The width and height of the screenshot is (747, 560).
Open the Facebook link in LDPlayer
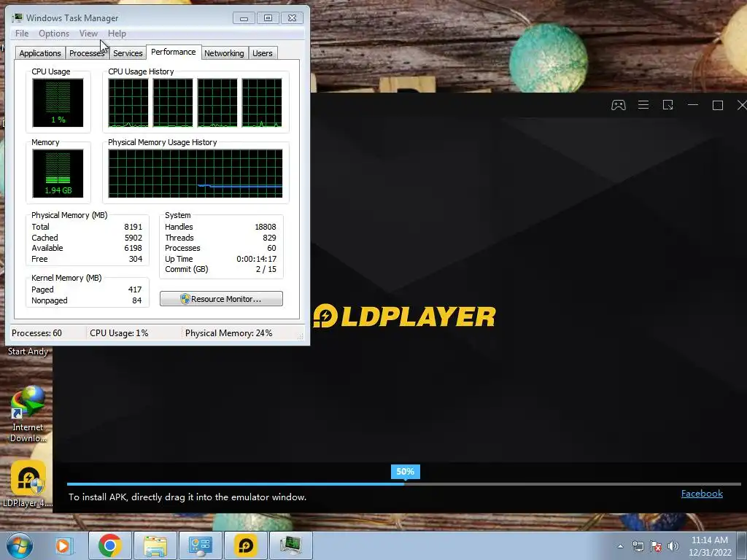coord(702,494)
